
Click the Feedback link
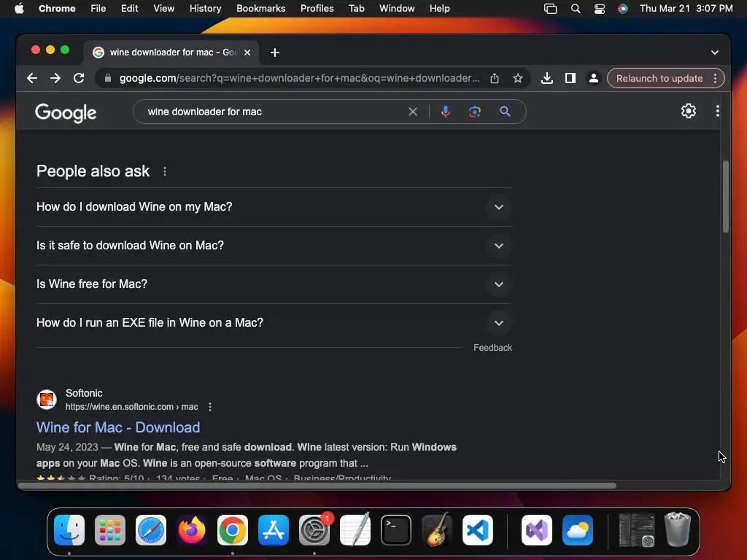492,348
